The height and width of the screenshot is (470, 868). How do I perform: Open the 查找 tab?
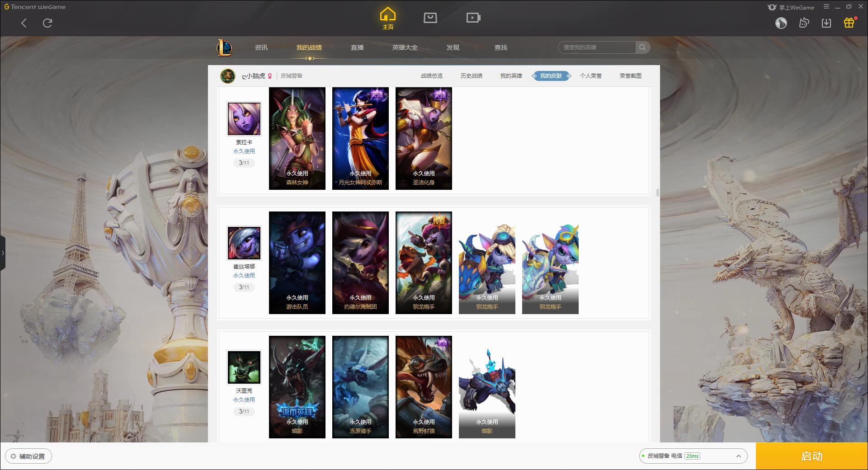[501, 47]
